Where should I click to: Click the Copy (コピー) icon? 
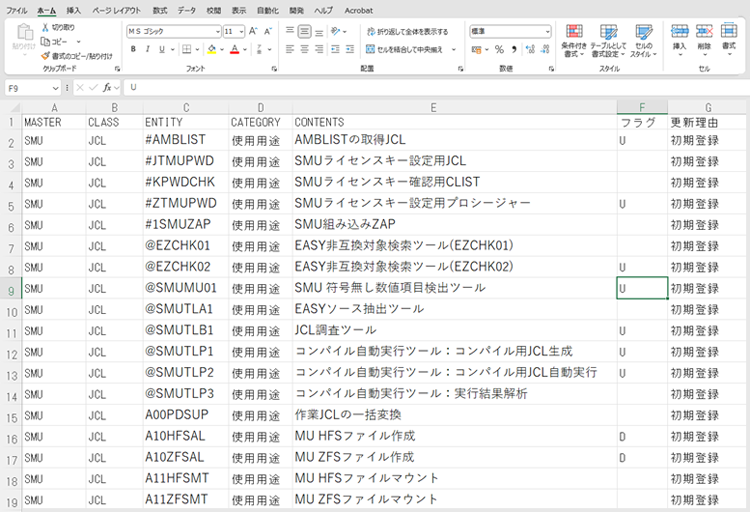(x=45, y=42)
